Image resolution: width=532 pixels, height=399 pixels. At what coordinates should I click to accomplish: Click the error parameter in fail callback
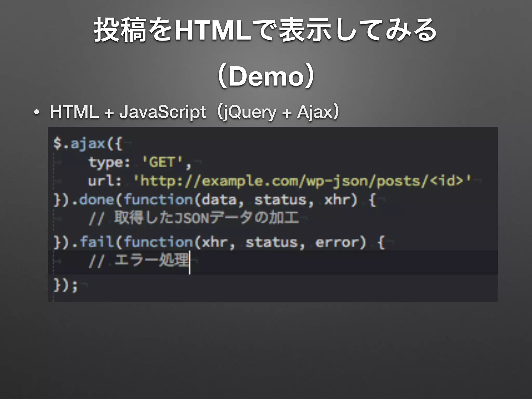point(337,242)
